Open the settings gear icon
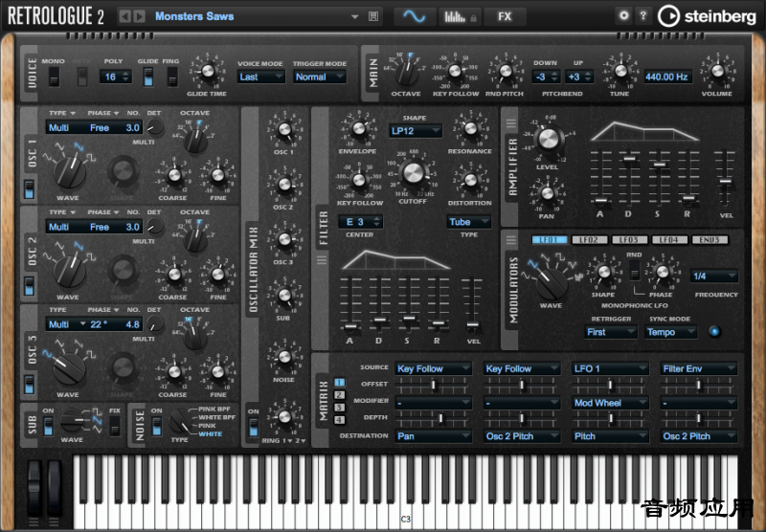Viewport: 766px width, 532px height. [624, 15]
